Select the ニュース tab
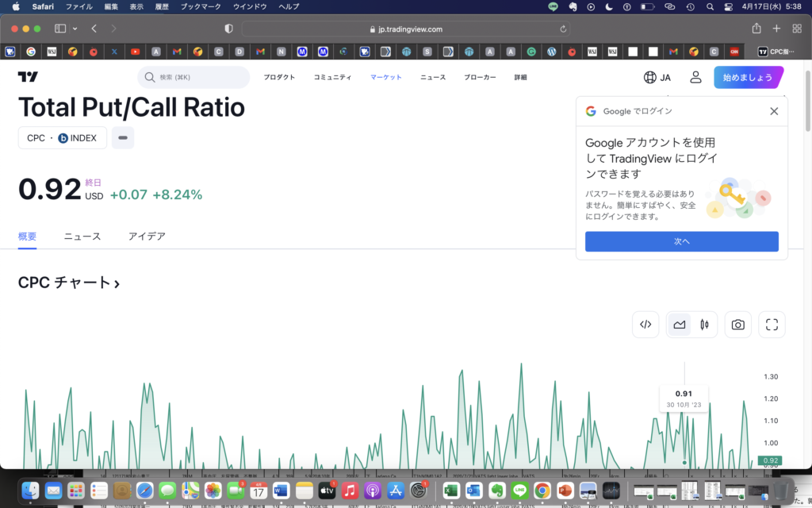Screen dimensions: 812x508 coord(82,237)
